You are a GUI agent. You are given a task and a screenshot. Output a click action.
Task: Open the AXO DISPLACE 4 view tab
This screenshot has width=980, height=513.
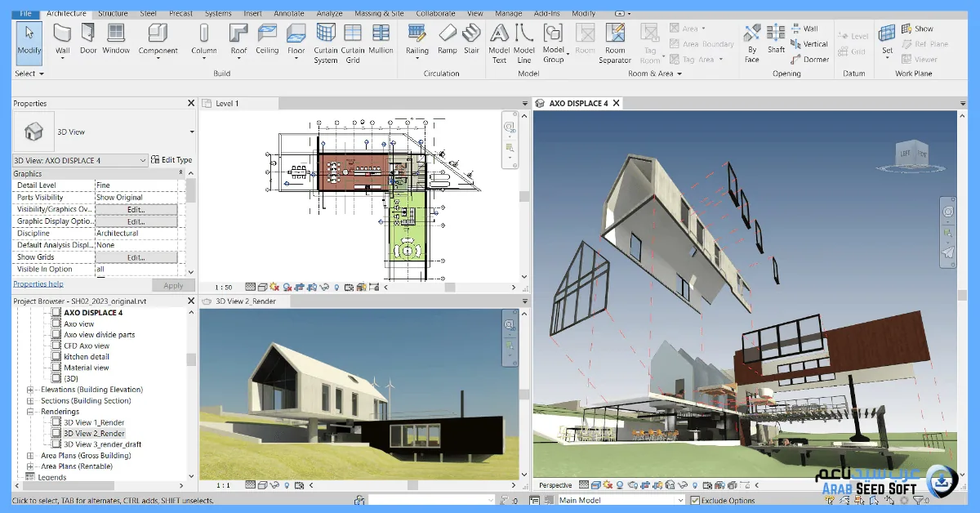(577, 103)
